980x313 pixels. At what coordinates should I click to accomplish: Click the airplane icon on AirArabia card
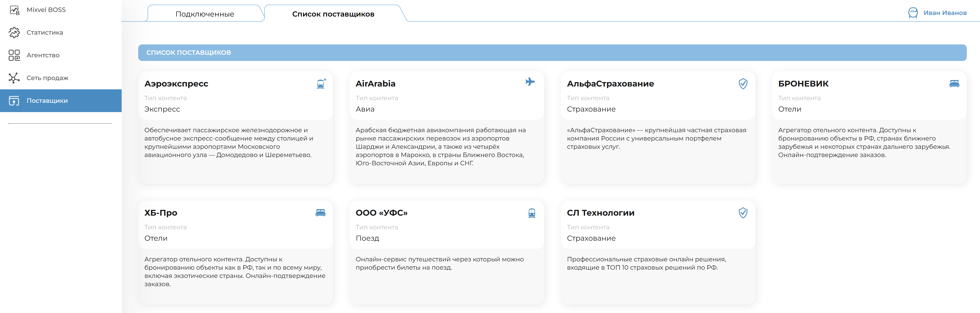[530, 82]
